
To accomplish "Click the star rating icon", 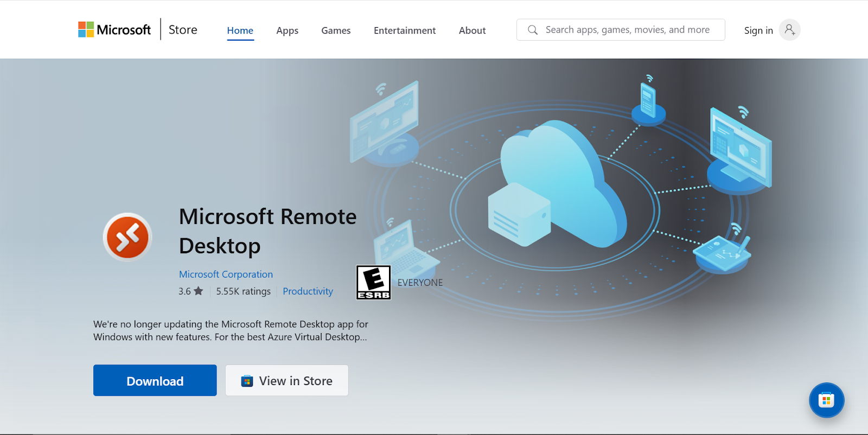I will tap(199, 291).
